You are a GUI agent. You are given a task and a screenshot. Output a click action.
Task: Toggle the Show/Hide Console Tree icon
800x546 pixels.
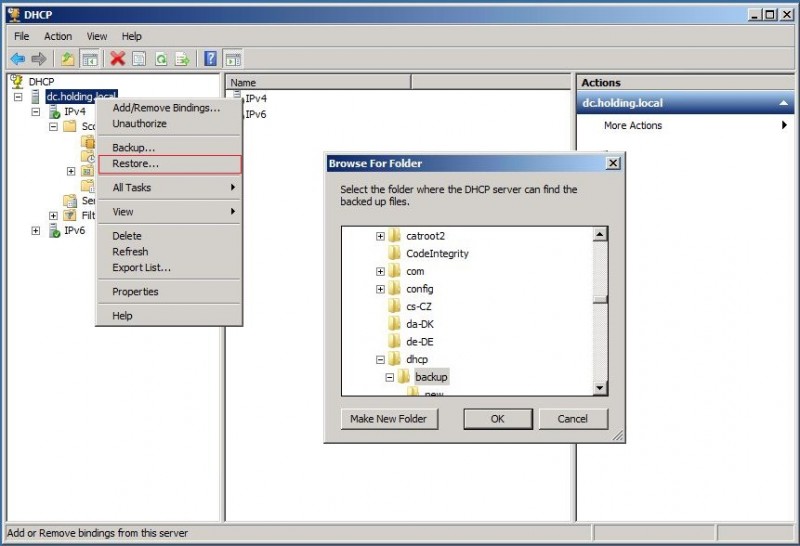tap(89, 59)
